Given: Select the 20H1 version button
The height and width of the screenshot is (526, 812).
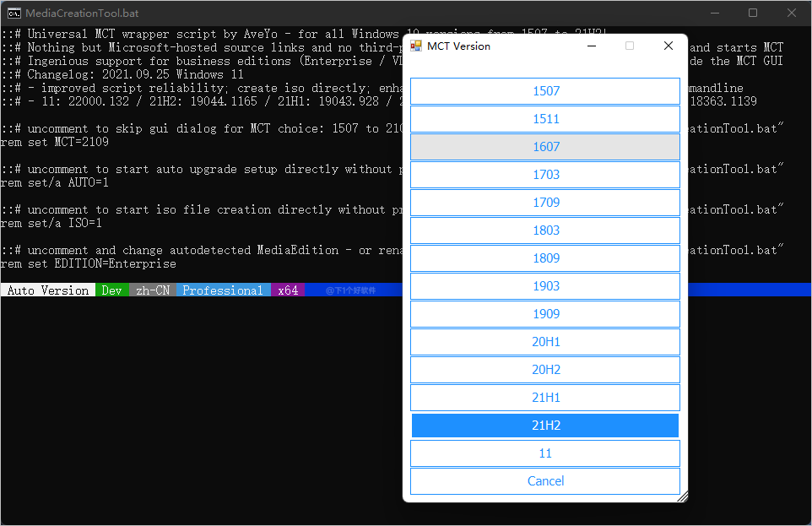Looking at the screenshot, I should (x=544, y=342).
